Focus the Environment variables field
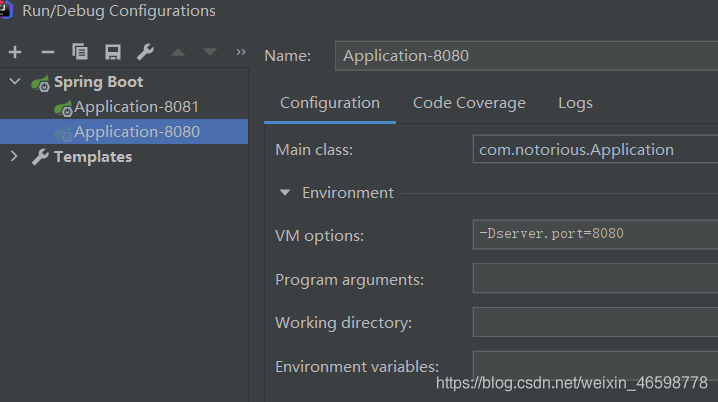 click(x=595, y=364)
